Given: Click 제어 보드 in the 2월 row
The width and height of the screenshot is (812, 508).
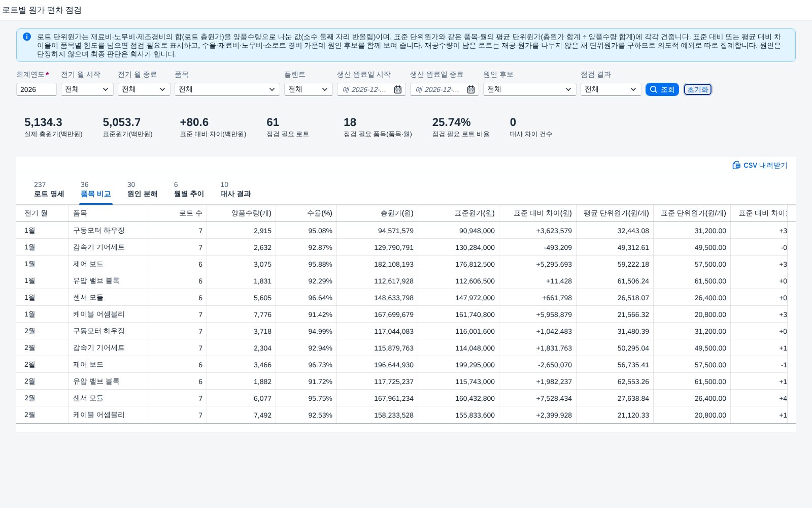Looking at the screenshot, I should tap(88, 365).
